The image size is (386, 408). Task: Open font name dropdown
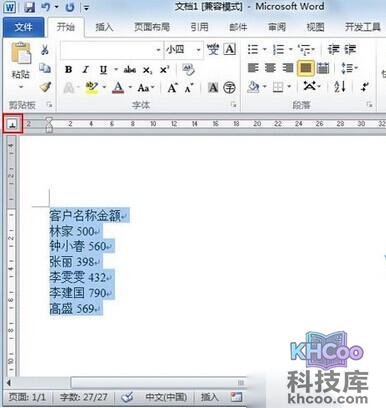[158, 50]
